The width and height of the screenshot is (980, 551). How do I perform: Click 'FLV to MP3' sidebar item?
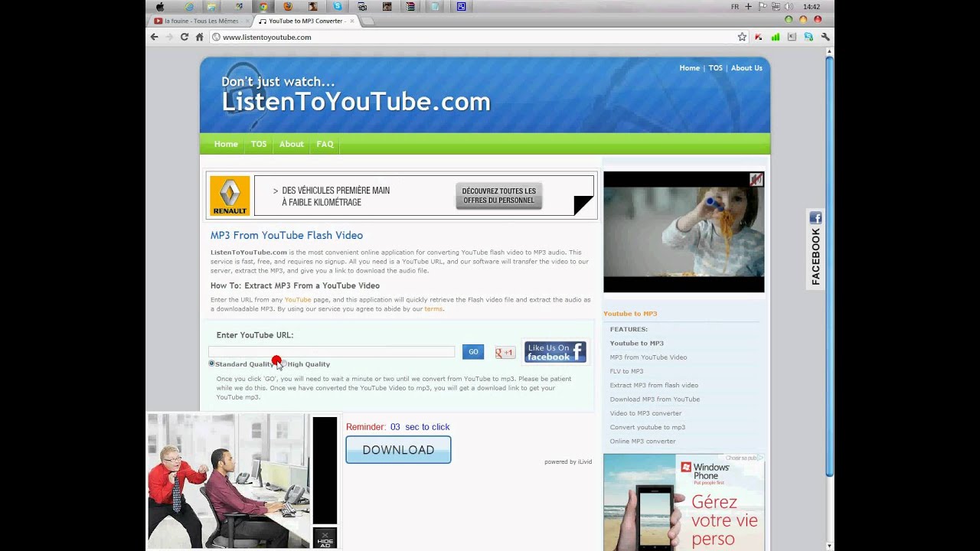point(626,371)
